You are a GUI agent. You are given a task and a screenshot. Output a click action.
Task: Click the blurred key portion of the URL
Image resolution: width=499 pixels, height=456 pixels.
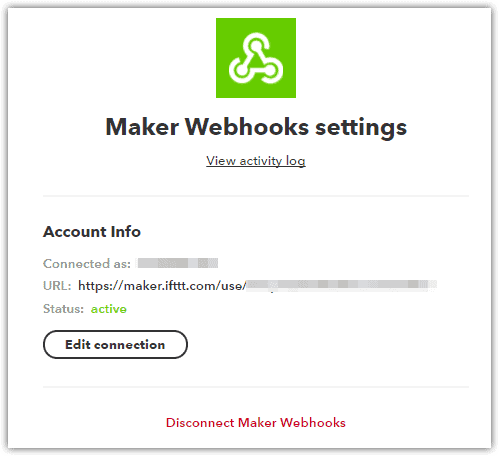coord(342,285)
